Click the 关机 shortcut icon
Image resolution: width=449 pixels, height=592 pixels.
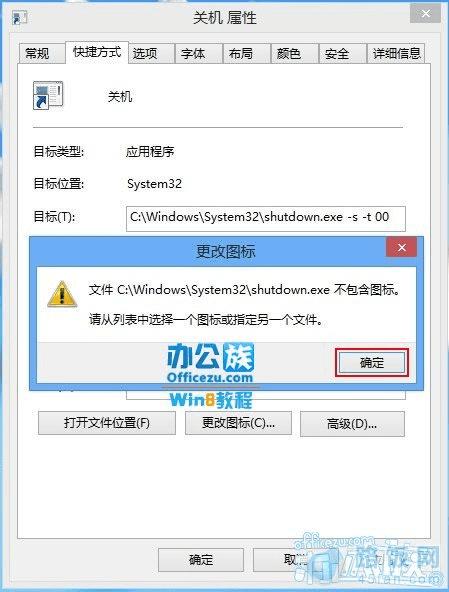click(x=48, y=96)
